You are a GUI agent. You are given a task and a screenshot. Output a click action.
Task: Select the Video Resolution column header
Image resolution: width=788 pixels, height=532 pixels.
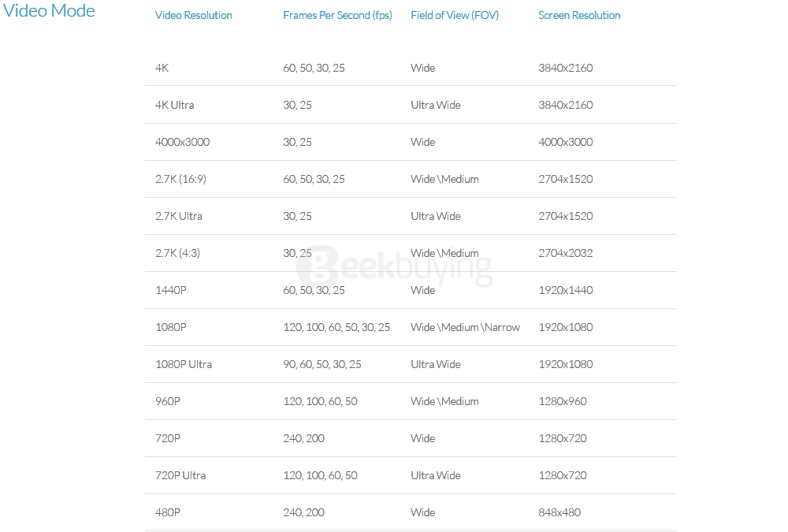click(x=194, y=15)
